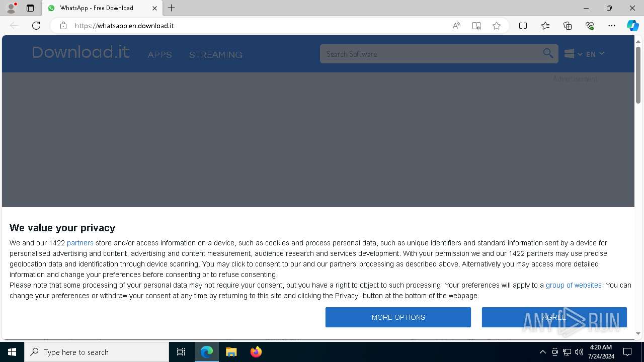Expand the EN language dropdown
This screenshot has height=362, width=644.
[595, 54]
